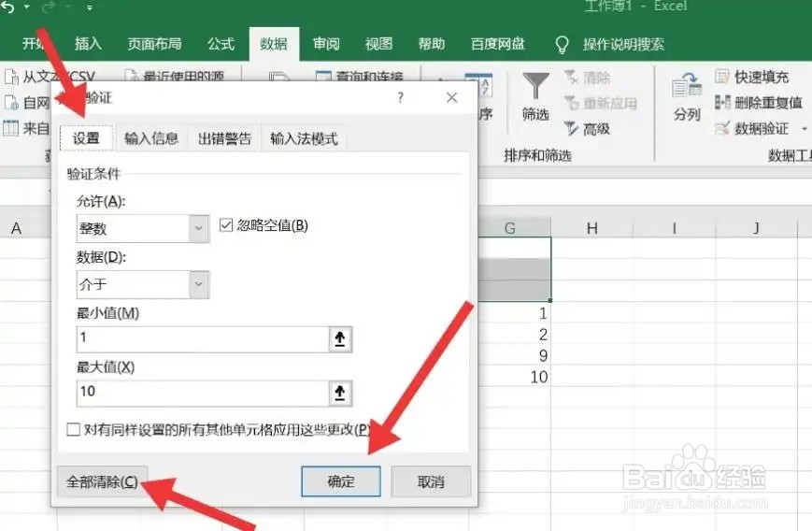Click the From Text/CSV icon
Viewport: 812px width, 531px height.
11,77
